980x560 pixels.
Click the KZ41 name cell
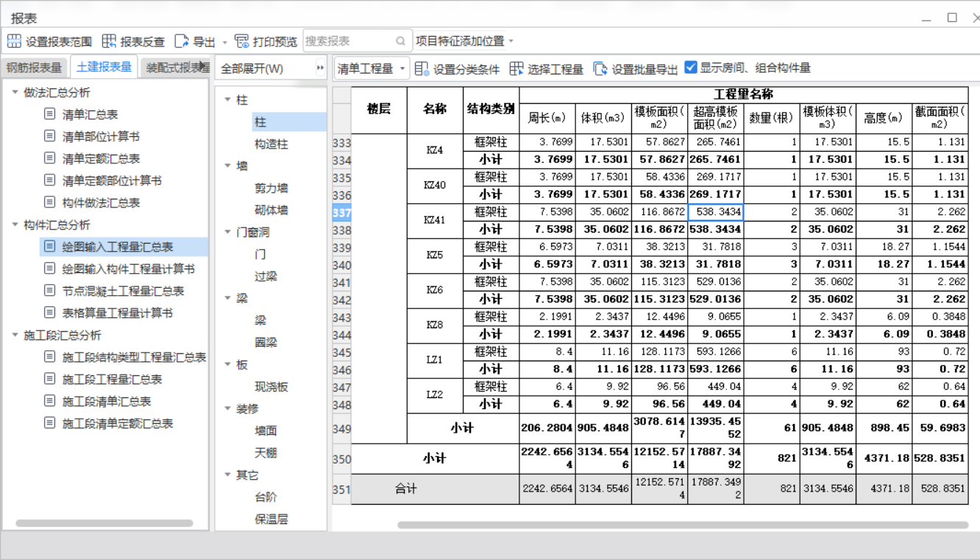[x=435, y=220]
